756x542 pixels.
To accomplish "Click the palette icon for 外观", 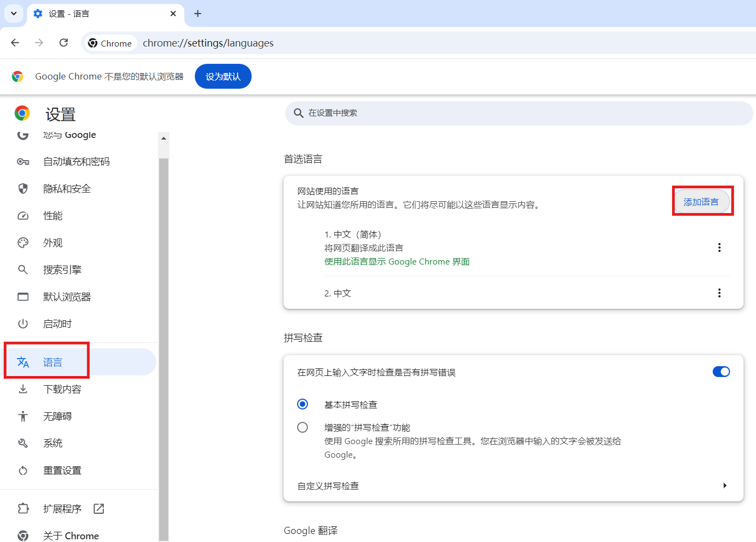I will click(23, 243).
